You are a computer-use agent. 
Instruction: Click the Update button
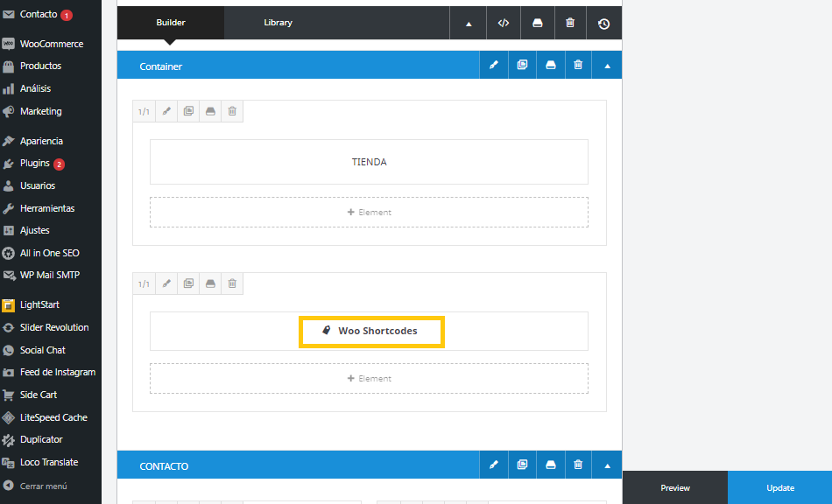click(x=779, y=487)
